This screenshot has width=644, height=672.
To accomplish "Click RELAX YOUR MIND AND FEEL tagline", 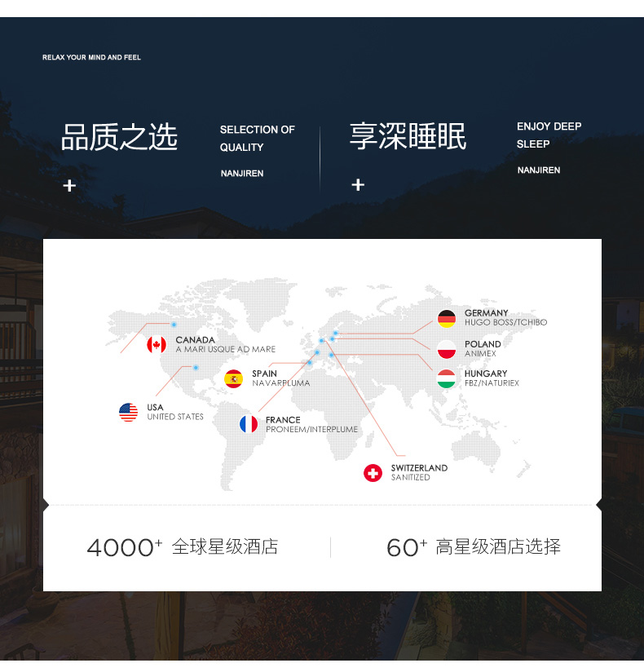I will coord(91,57).
